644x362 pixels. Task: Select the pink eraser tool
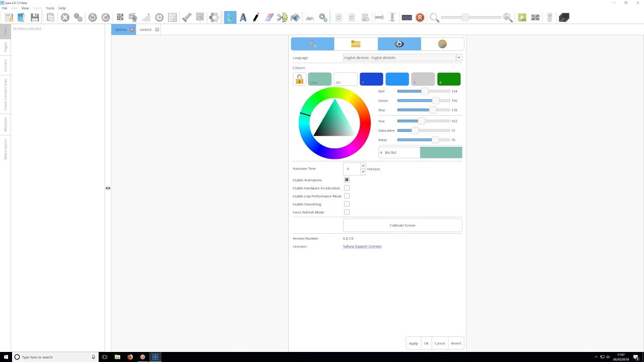269,18
